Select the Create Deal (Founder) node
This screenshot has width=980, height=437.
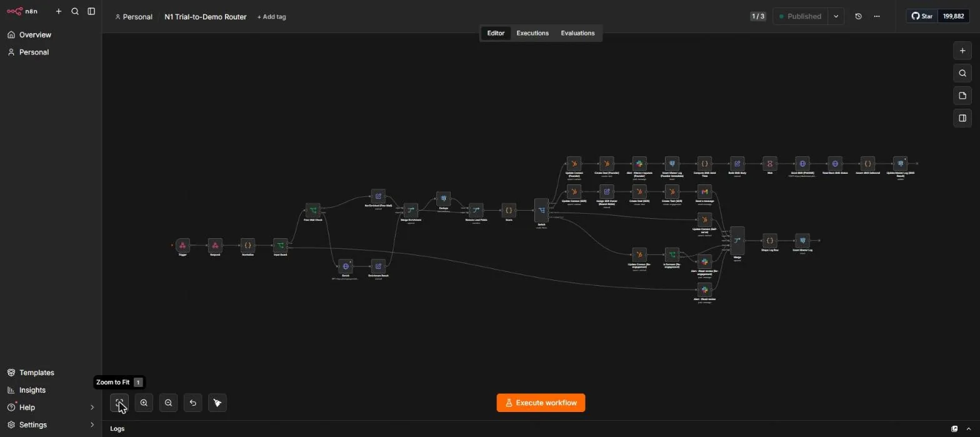[606, 164]
